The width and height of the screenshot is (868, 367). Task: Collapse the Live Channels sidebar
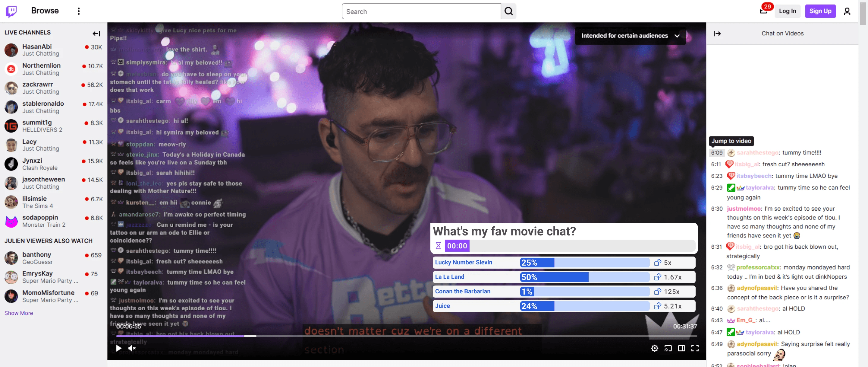pos(96,34)
